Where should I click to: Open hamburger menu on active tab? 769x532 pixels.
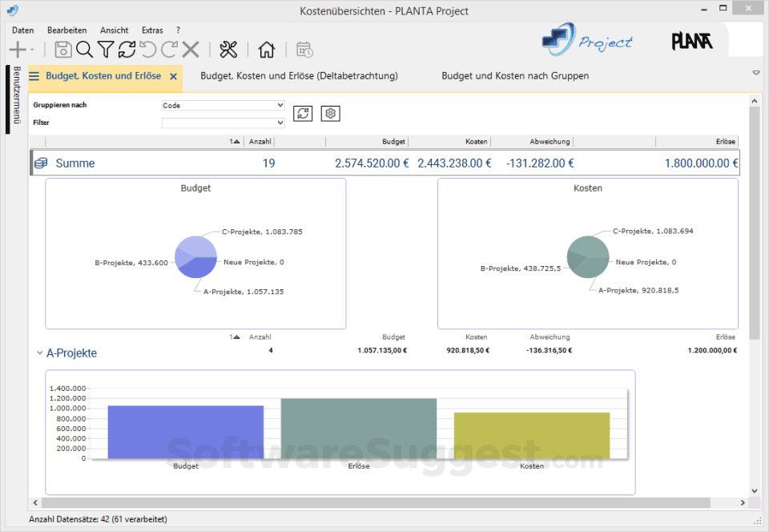click(34, 76)
